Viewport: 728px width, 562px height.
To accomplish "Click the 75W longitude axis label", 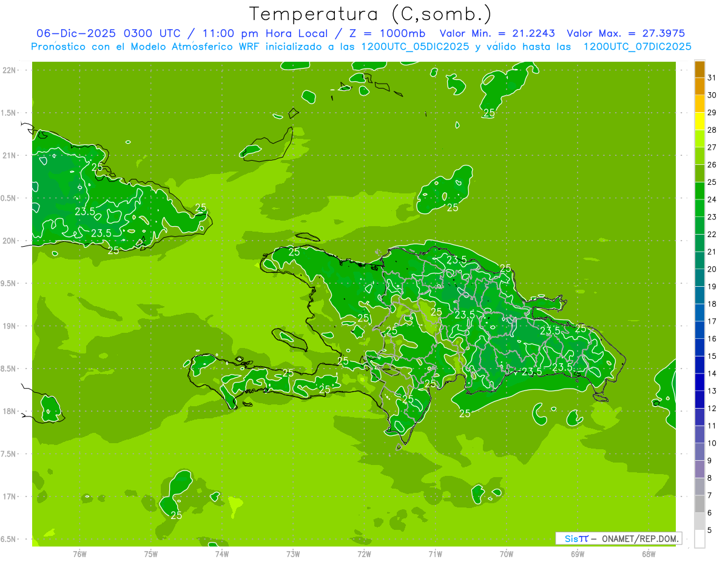I will pyautogui.click(x=150, y=554).
